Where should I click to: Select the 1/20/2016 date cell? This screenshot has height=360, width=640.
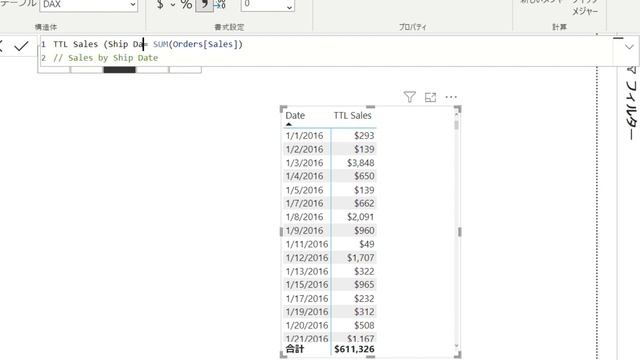(307, 325)
